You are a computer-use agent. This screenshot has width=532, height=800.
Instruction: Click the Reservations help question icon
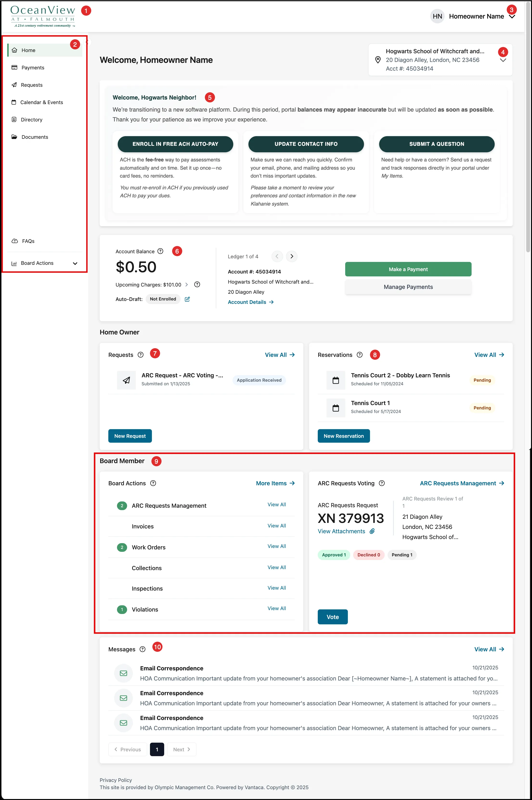(360, 355)
